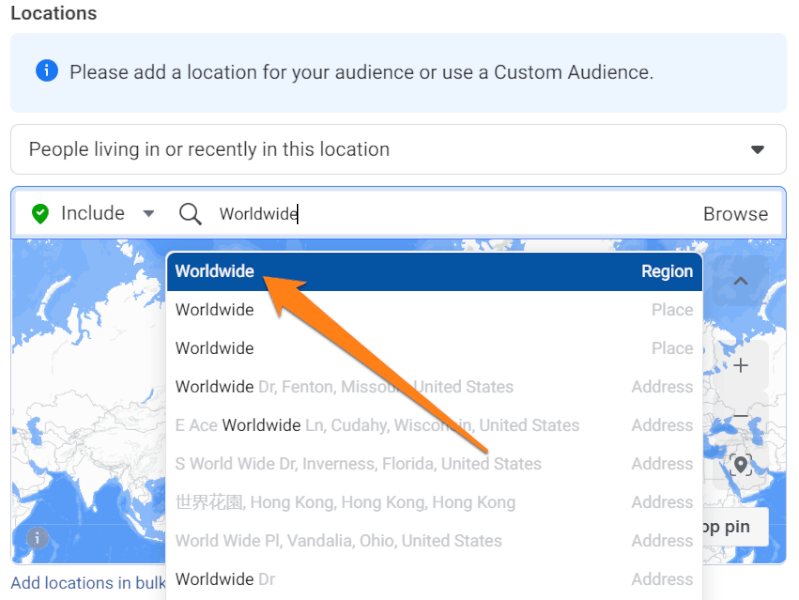Select the Worldwide Region suggestion
799x600 pixels.
(x=433, y=271)
